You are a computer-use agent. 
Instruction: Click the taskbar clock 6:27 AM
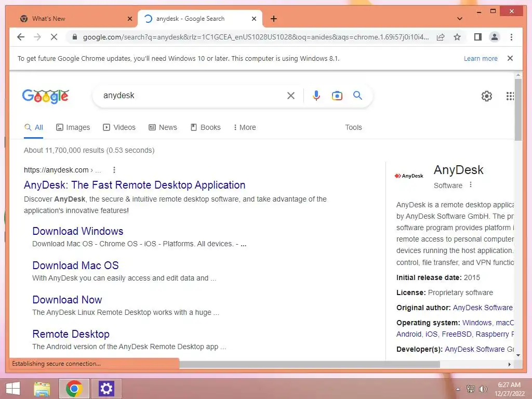tap(509, 385)
